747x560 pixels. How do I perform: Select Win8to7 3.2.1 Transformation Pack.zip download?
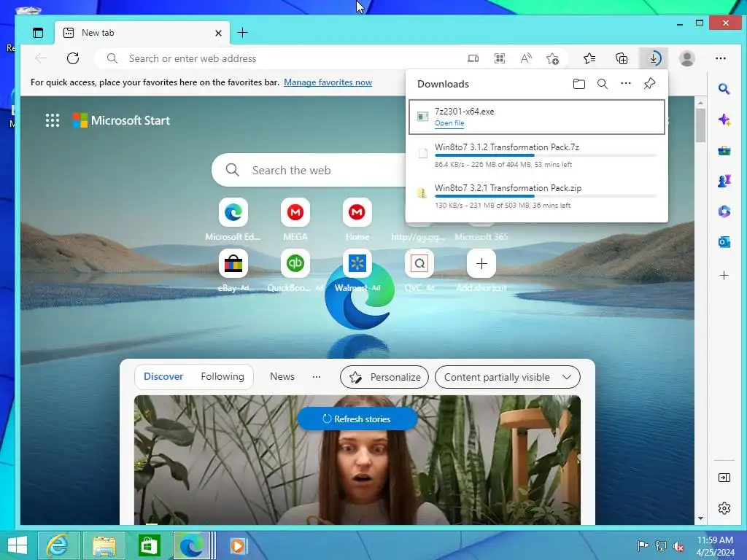point(537,196)
